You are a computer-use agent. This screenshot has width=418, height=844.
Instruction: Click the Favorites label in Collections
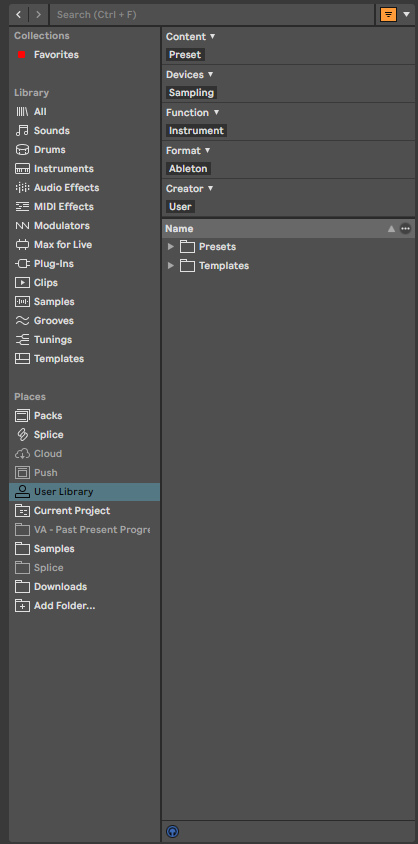coord(56,55)
